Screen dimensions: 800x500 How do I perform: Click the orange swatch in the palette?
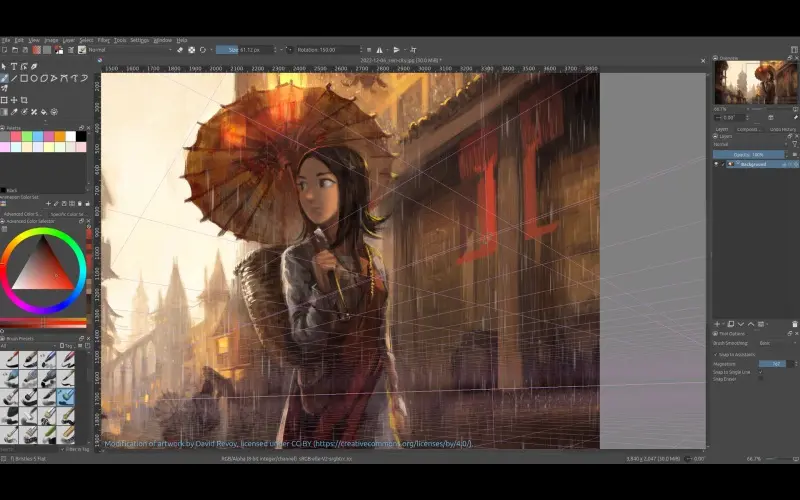60,136
